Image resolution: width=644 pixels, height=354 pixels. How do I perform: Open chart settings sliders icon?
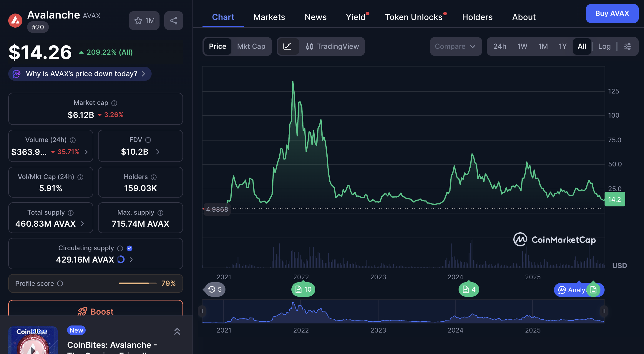pyautogui.click(x=628, y=46)
